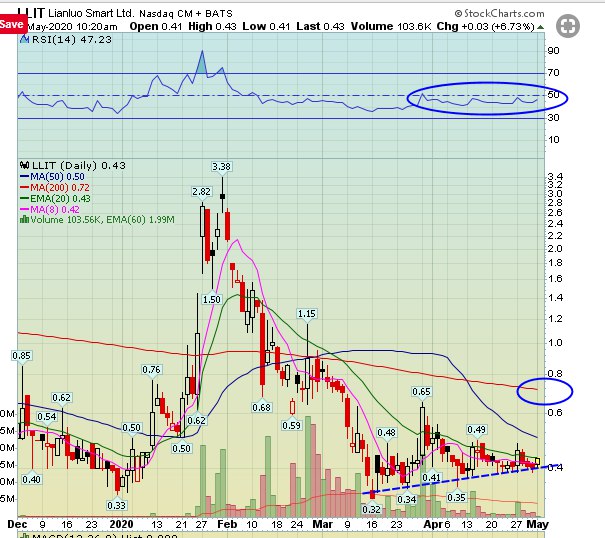Click the 0.32 price low label

tap(372, 509)
